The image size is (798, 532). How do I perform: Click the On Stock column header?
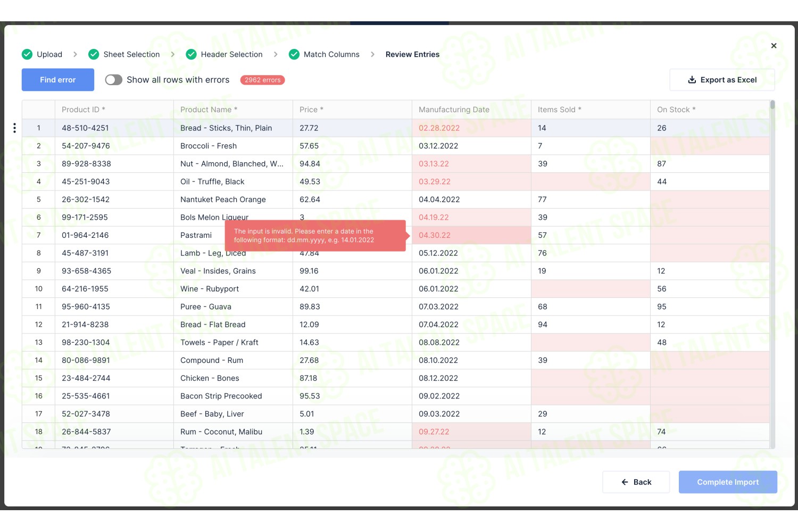click(710, 110)
